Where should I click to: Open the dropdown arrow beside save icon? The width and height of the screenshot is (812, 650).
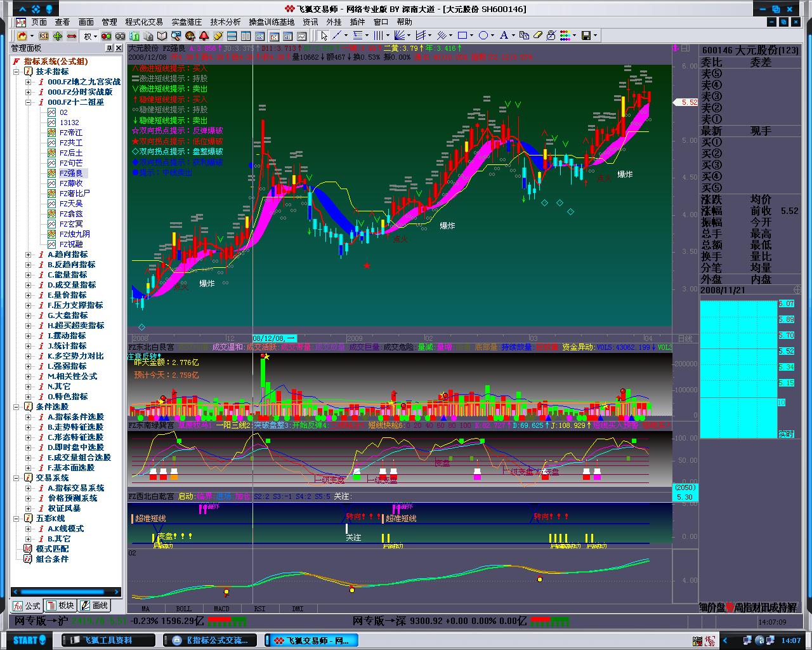click(595, 36)
